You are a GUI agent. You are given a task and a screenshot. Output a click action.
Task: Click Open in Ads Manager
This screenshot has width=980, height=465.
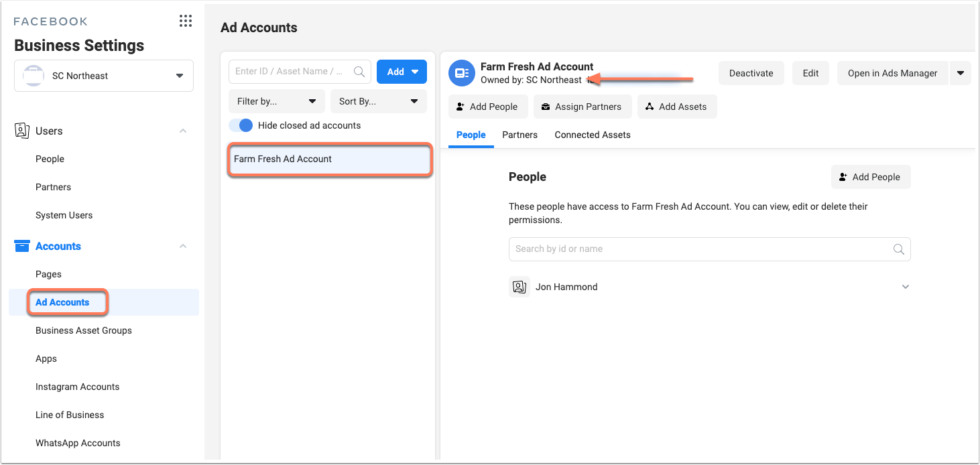[892, 73]
